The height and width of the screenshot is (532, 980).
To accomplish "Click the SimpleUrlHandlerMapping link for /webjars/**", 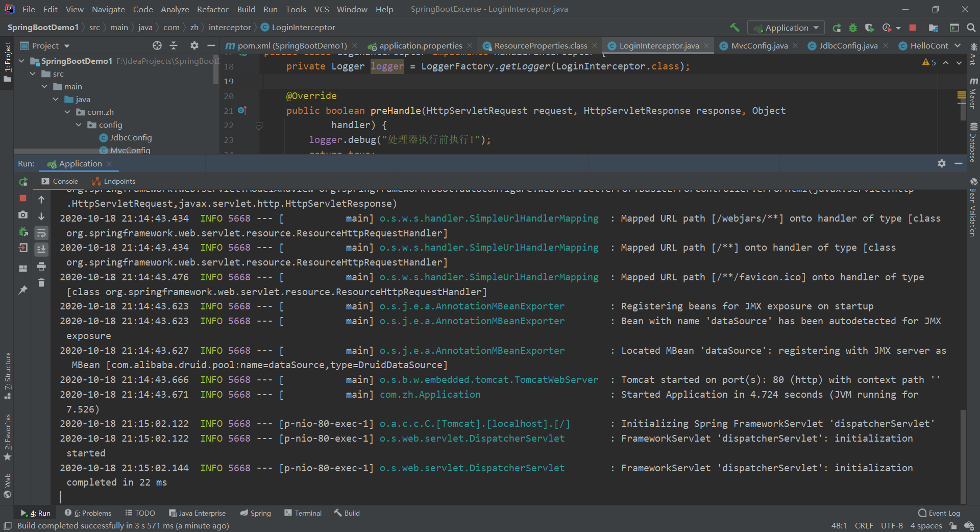I will [489, 219].
